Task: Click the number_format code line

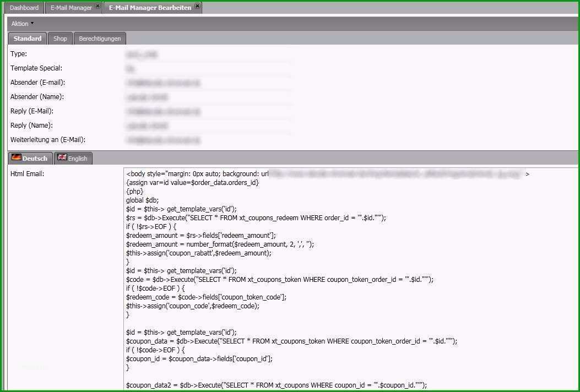Action: pyautogui.click(x=220, y=244)
